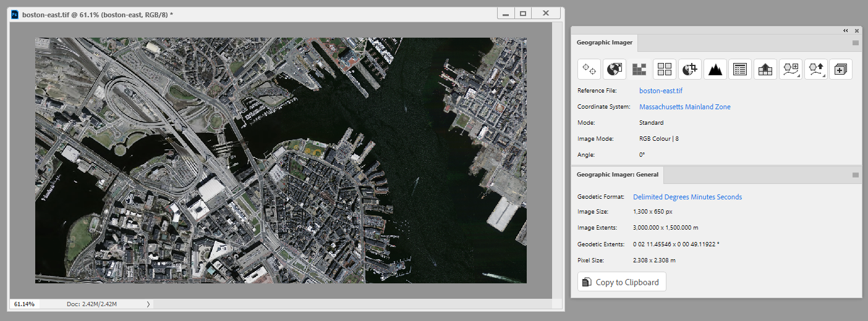The width and height of the screenshot is (868, 321).
Task: Open the boston-east.tif reference file link
Action: click(x=661, y=91)
